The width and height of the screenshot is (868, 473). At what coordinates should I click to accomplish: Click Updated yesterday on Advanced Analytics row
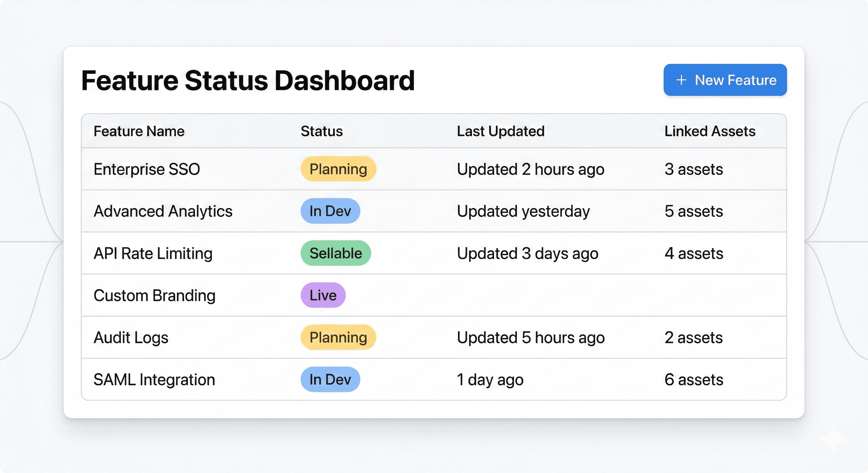(523, 211)
